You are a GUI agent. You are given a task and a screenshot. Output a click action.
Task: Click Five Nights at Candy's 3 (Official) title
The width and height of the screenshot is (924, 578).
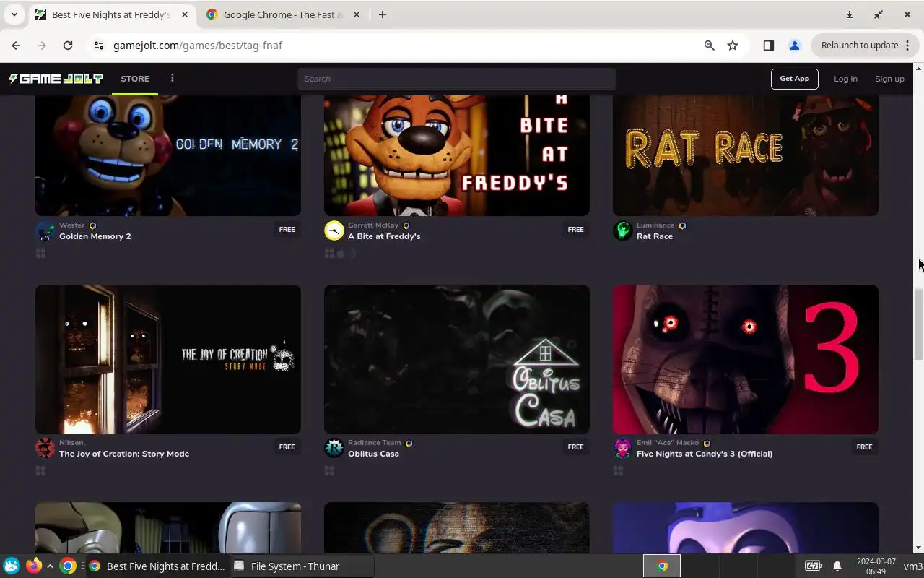705,454
